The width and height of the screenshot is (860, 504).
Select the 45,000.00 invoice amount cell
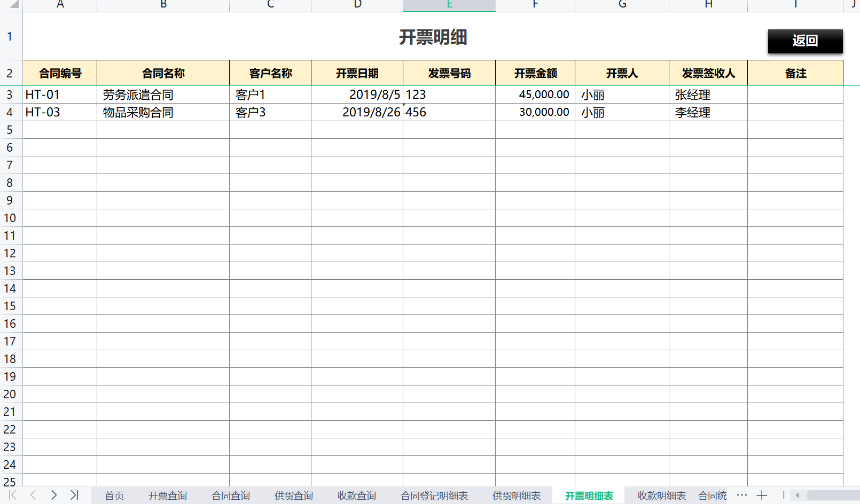[x=535, y=94]
